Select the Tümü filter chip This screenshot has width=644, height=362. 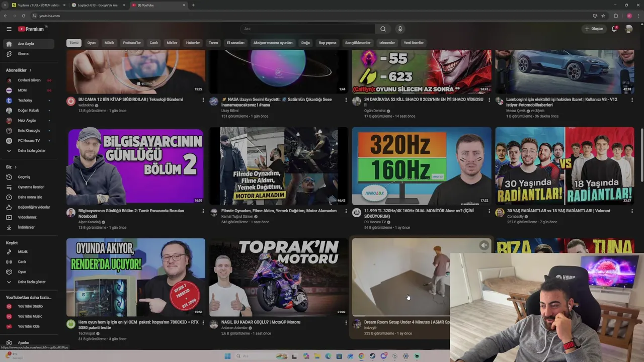pyautogui.click(x=74, y=43)
